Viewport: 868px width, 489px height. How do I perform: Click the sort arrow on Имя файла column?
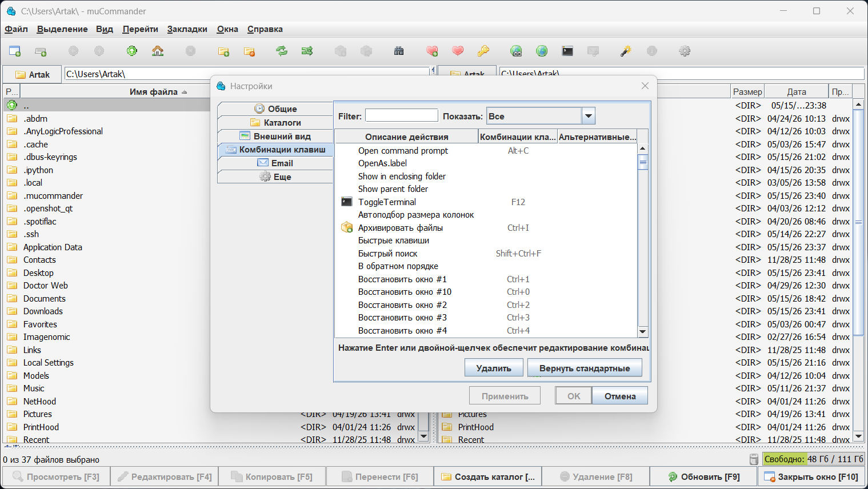185,93
